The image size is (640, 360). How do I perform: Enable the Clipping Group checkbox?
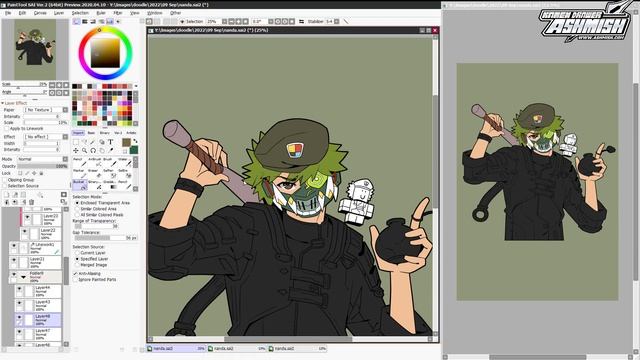pyautogui.click(x=5, y=180)
